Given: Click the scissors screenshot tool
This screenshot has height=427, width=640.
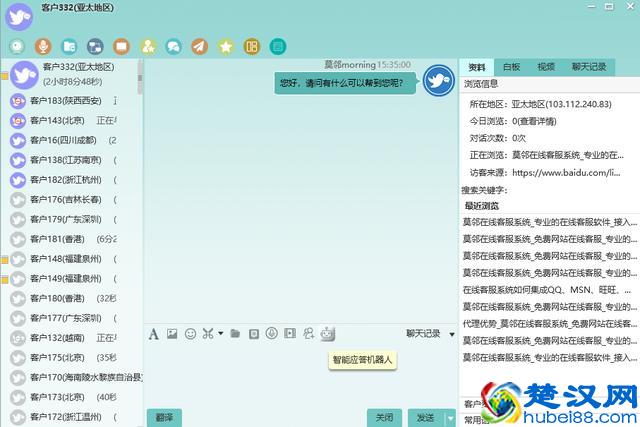Looking at the screenshot, I should [208, 334].
